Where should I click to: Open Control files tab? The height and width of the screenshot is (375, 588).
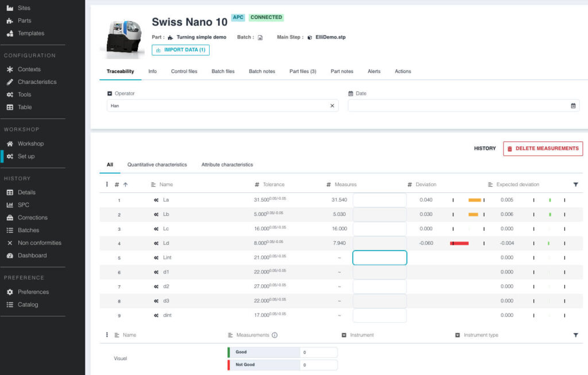184,71
